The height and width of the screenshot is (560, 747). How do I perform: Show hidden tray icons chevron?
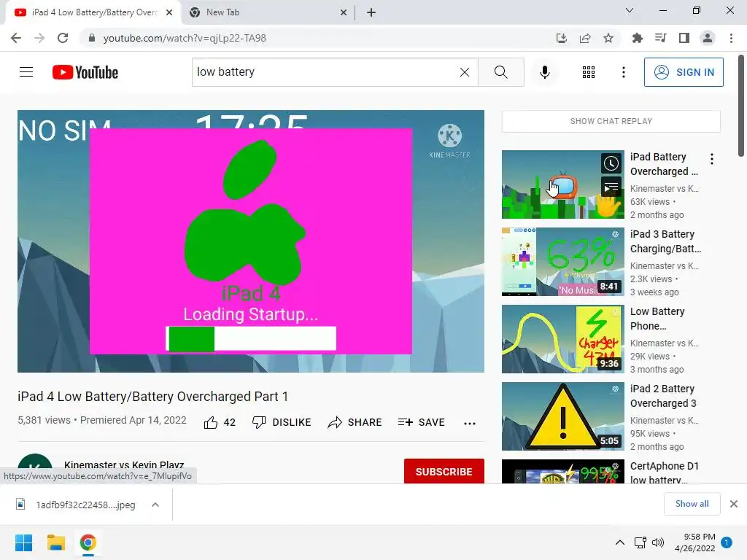(620, 542)
